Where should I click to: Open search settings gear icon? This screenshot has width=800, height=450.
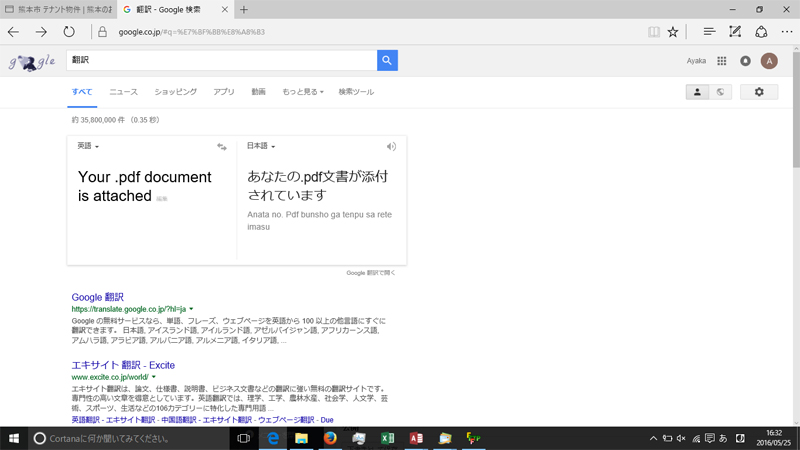(759, 92)
